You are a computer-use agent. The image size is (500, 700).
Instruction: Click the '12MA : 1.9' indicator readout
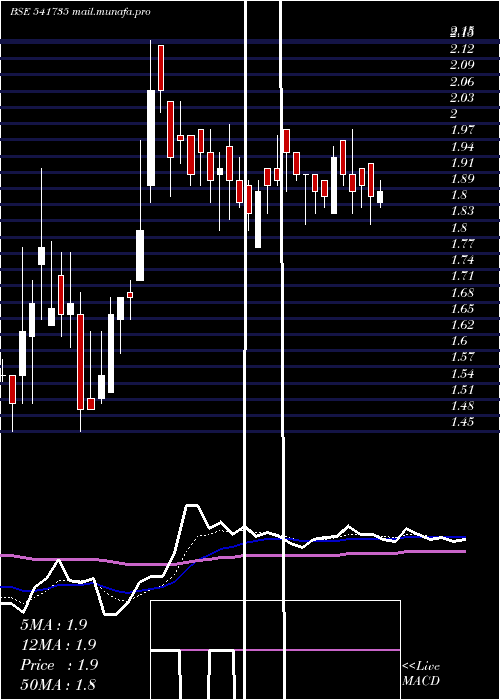58,645
